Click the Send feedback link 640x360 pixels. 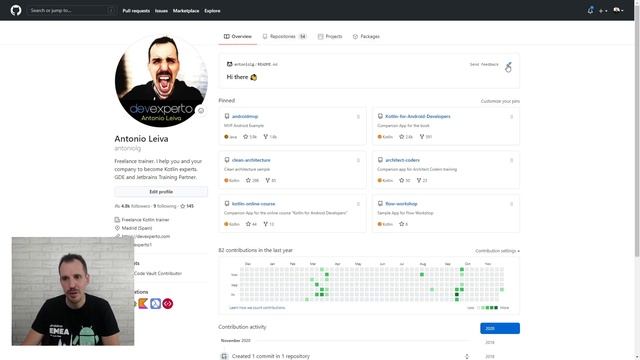click(484, 64)
